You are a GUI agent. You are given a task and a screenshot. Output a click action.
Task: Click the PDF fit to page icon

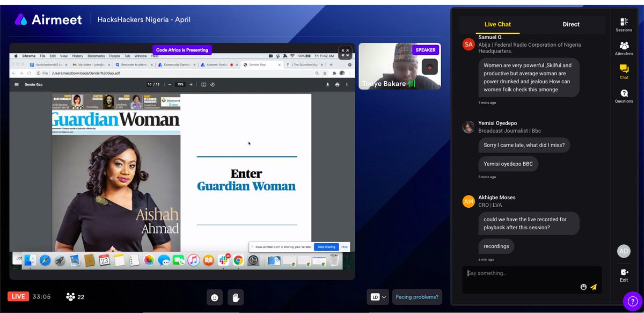click(x=204, y=84)
